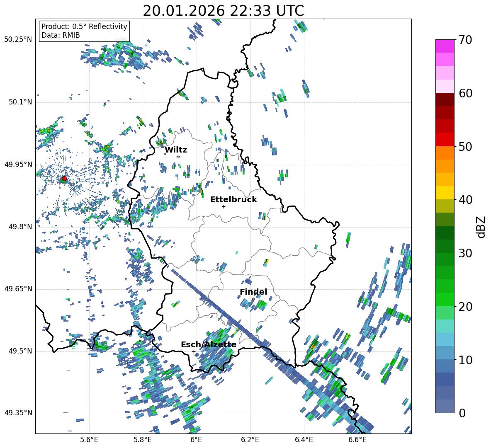
Task: Click the 5.6°E longitude label
Action: point(89,440)
